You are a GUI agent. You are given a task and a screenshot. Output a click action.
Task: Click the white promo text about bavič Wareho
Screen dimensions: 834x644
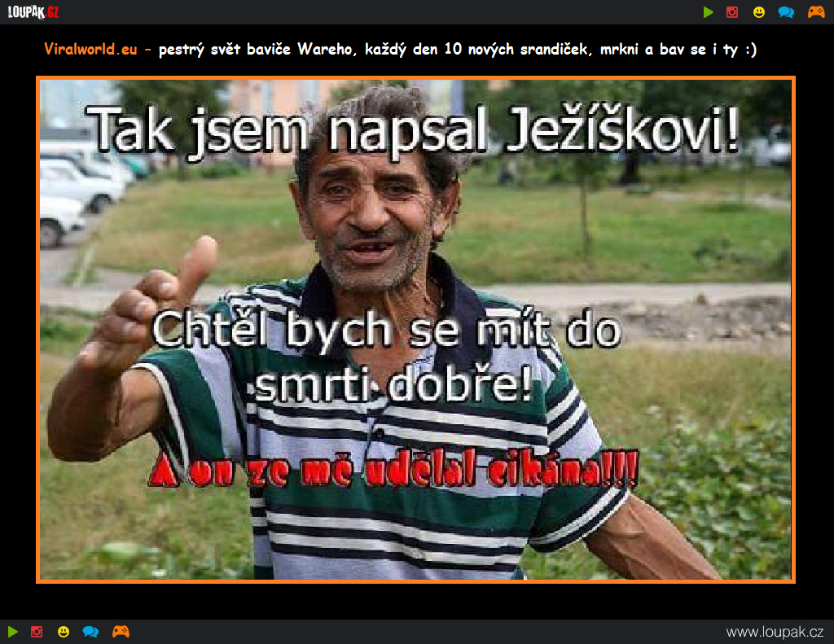[457, 49]
